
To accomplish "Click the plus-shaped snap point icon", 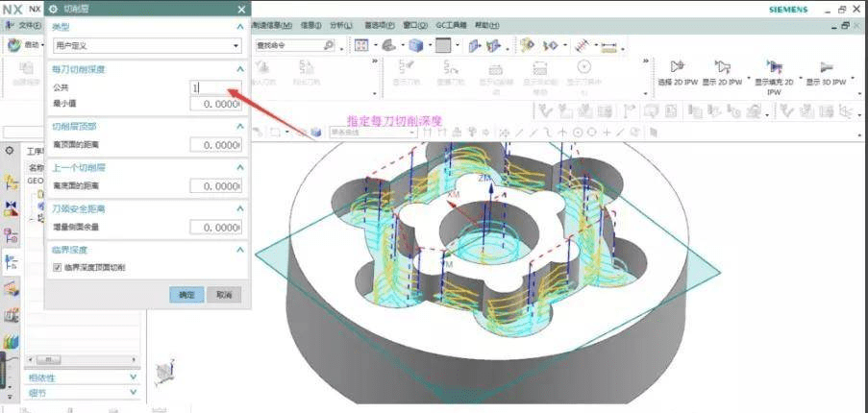I will point(607,133).
